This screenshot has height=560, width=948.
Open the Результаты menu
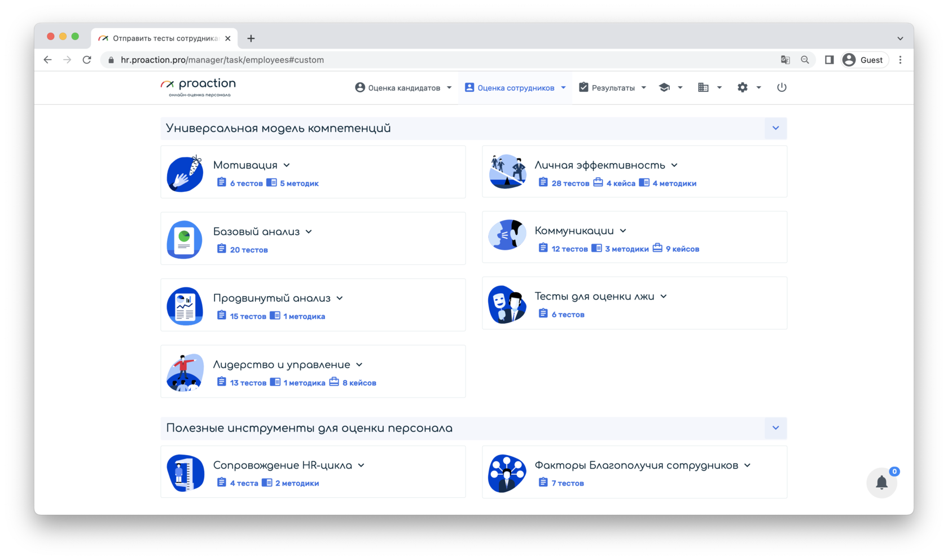pos(612,87)
